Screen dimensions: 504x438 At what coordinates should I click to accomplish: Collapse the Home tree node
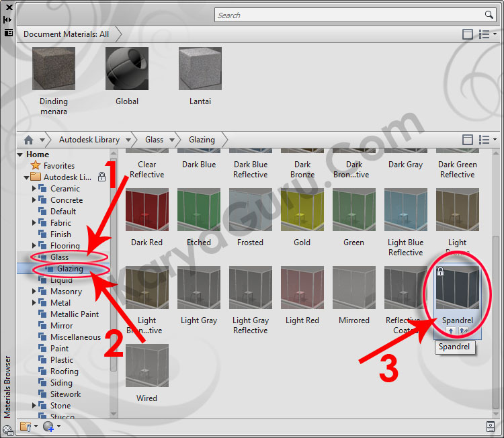(20, 155)
